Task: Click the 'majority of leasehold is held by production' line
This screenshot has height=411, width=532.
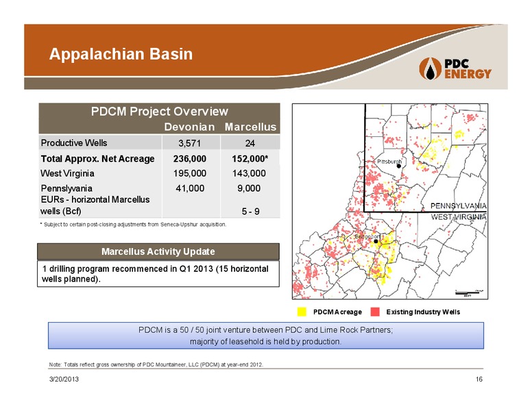Action: click(266, 342)
